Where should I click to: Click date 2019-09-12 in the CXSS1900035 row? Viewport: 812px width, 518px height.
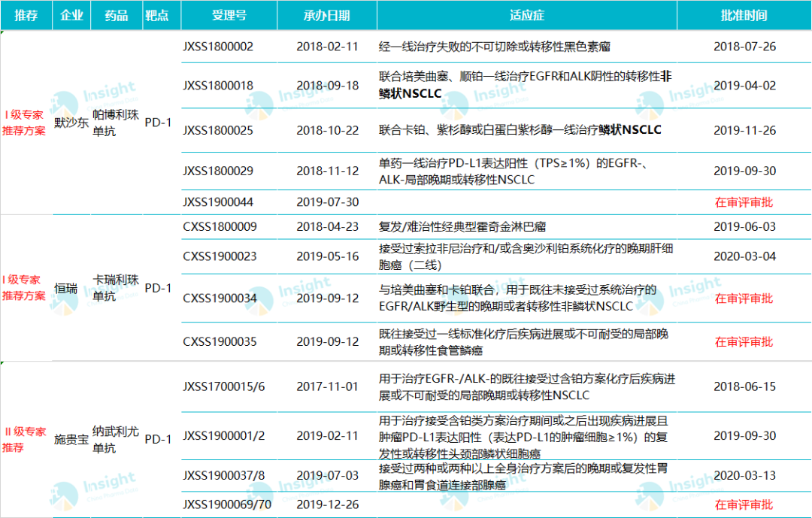(327, 342)
